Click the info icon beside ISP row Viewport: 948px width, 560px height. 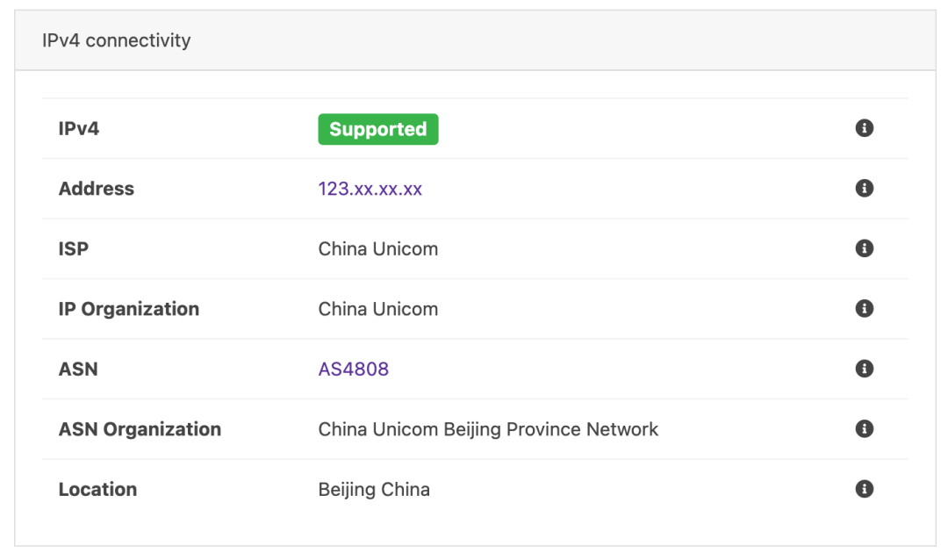(x=864, y=248)
